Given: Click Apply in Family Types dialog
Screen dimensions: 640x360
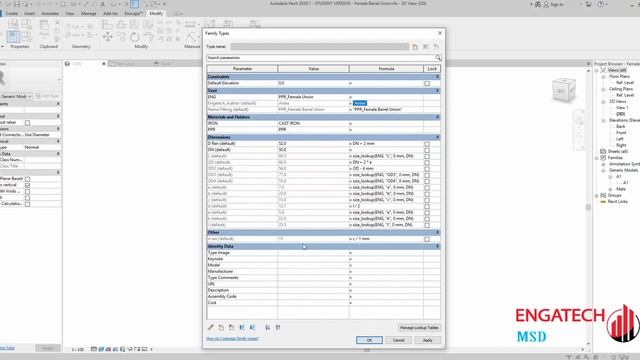Looking at the screenshot, I should [x=427, y=340].
